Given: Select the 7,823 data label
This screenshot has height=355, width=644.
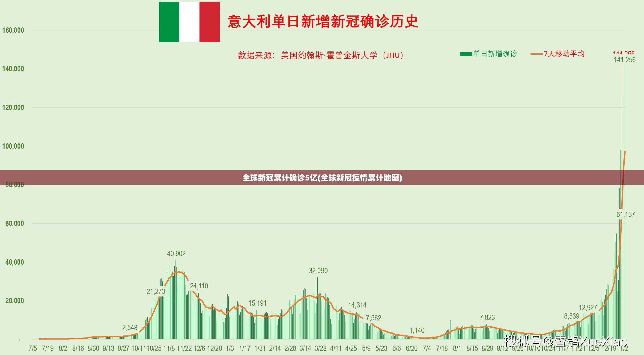Looking at the screenshot, I should 487,317.
